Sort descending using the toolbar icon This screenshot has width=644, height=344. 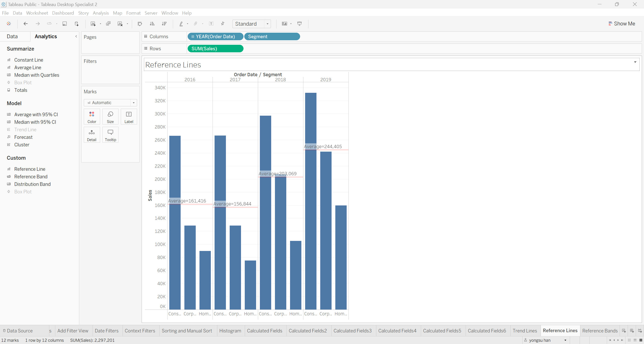164,24
